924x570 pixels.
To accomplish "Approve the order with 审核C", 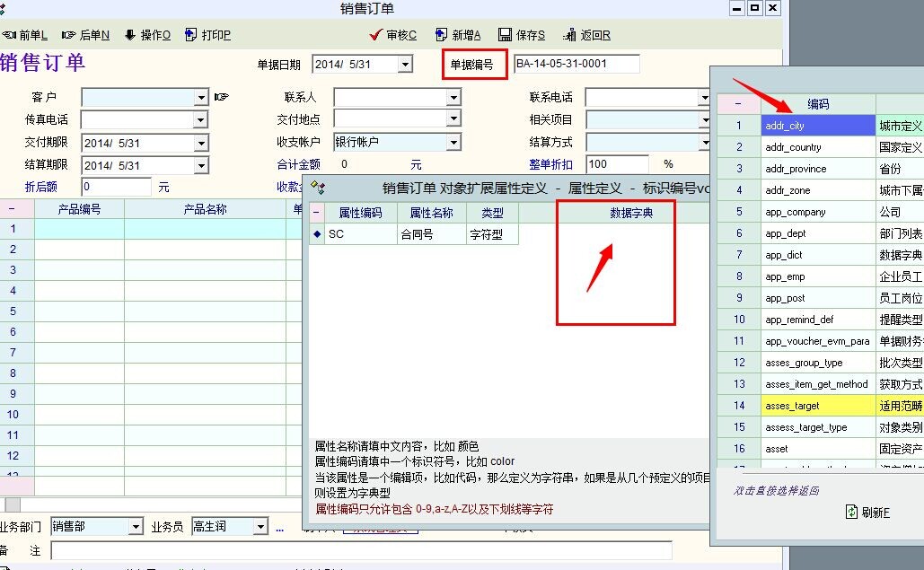I will pos(393,35).
